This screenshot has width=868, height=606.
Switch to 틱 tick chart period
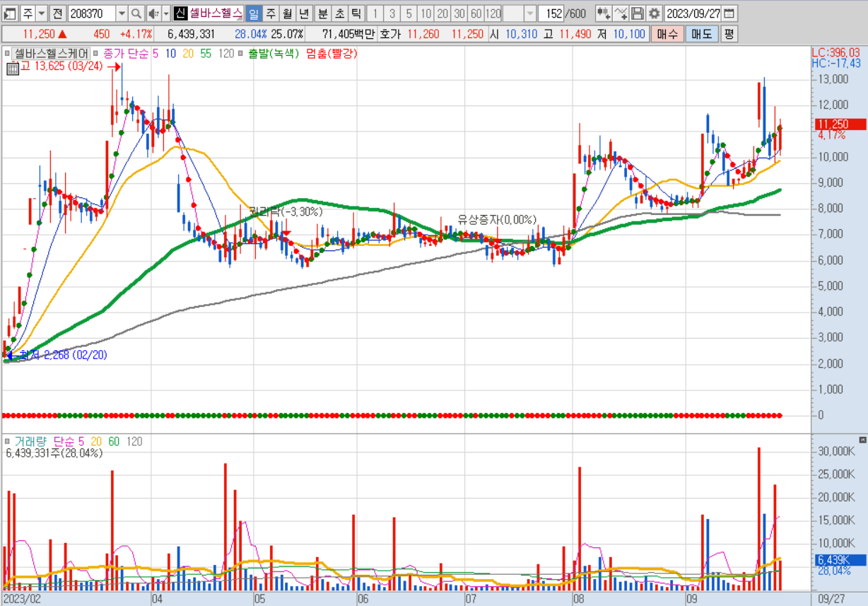pos(356,13)
